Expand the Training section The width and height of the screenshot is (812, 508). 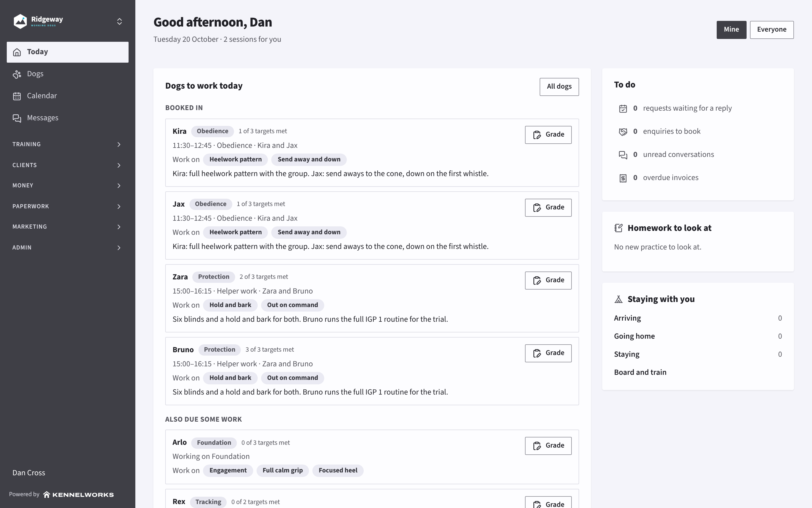pos(67,144)
